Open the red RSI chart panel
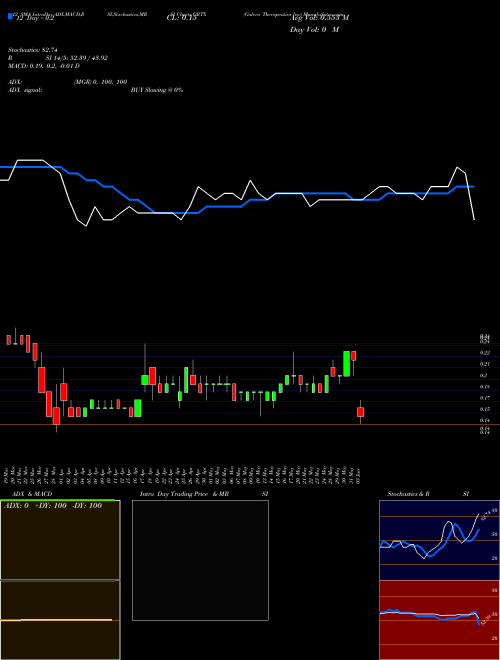Screen dimensions: 500x660 [x=439, y=620]
